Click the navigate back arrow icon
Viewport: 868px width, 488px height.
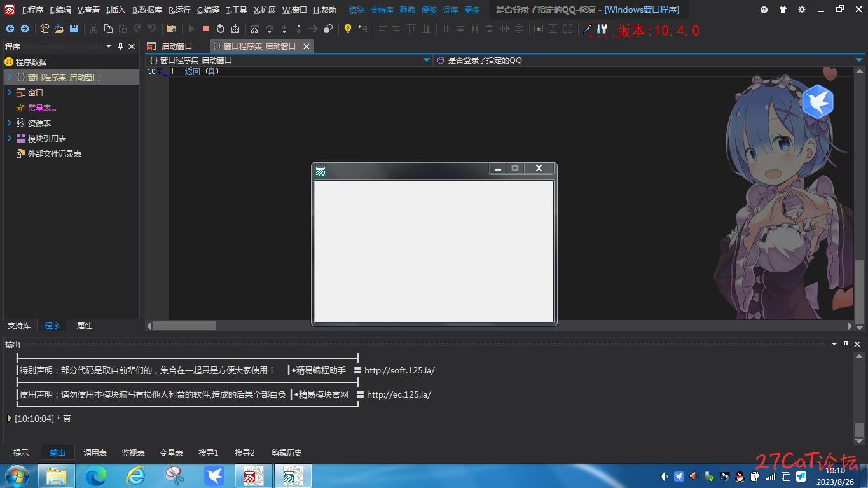point(10,29)
